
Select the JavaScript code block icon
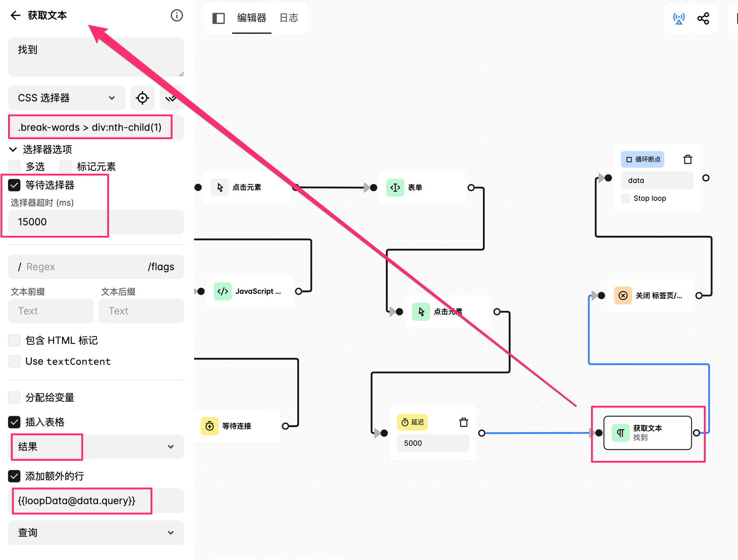point(223,291)
